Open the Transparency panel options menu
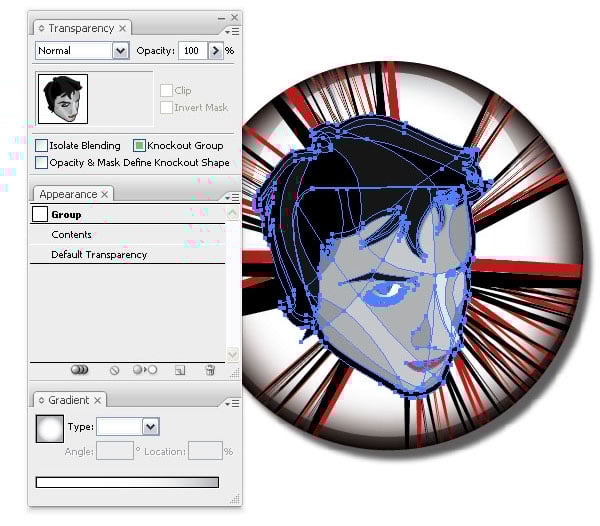Viewport: 600px width, 526px height. click(x=232, y=32)
